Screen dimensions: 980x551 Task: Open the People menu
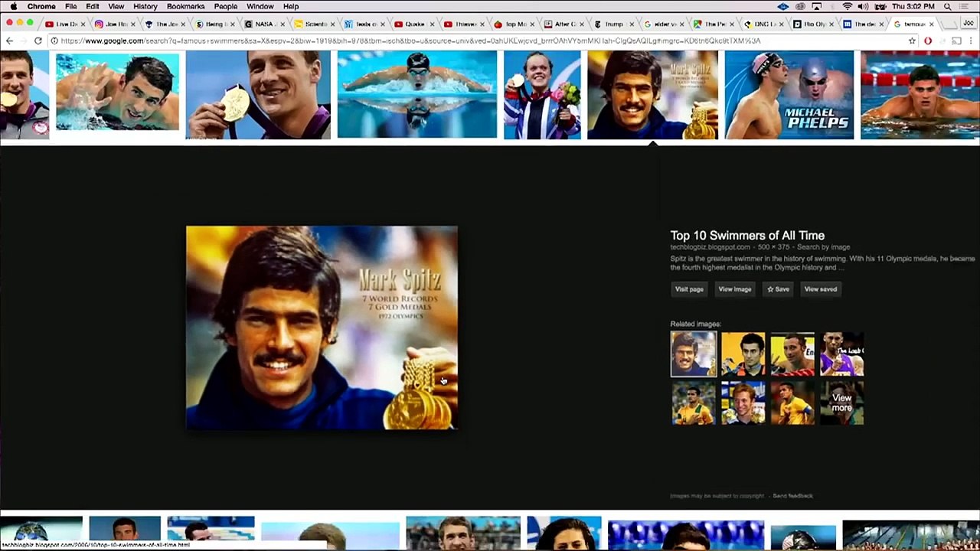225,6
